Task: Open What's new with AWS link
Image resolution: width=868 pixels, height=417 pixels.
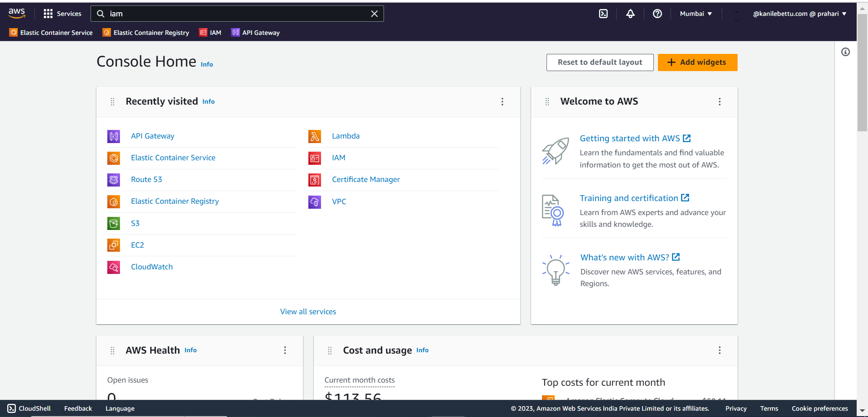Action: (x=630, y=257)
